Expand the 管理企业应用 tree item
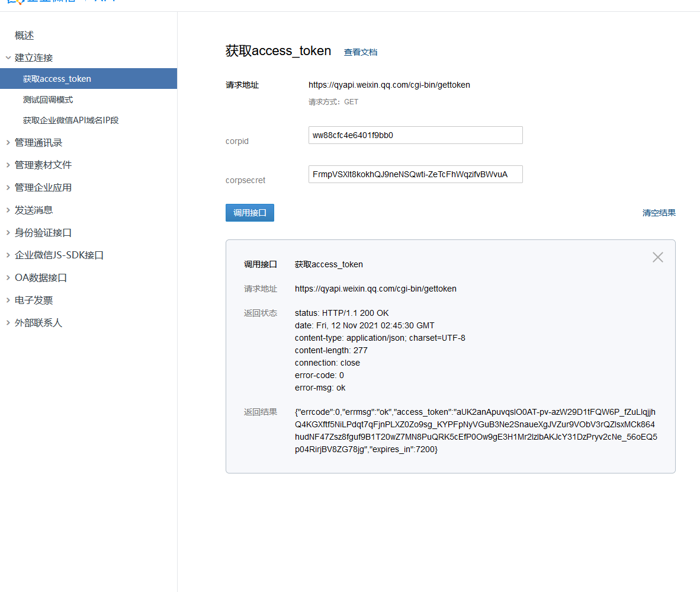 (x=43, y=187)
